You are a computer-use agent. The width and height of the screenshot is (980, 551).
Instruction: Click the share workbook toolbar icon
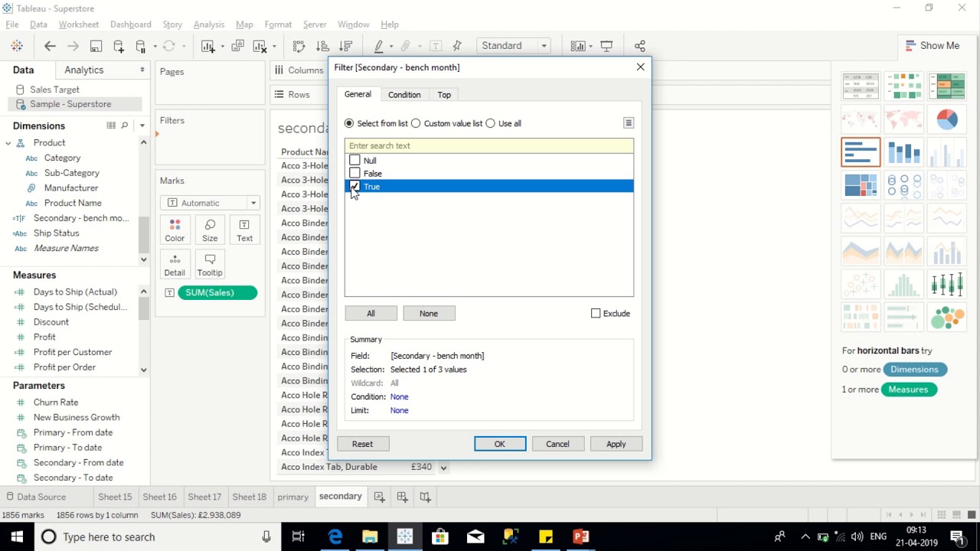640,46
